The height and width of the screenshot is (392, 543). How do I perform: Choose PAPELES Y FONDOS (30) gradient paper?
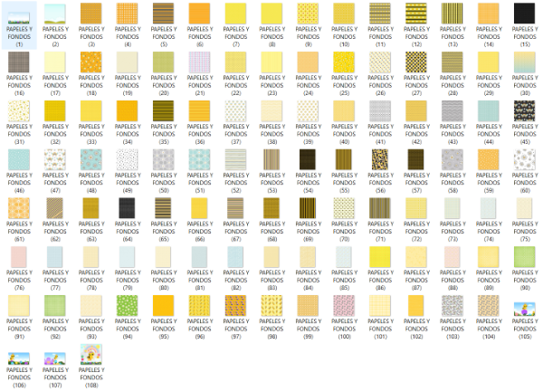pos(525,62)
